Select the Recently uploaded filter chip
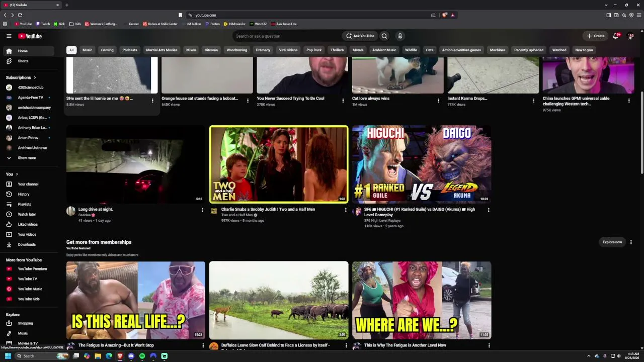The height and width of the screenshot is (362, 644). [529, 50]
